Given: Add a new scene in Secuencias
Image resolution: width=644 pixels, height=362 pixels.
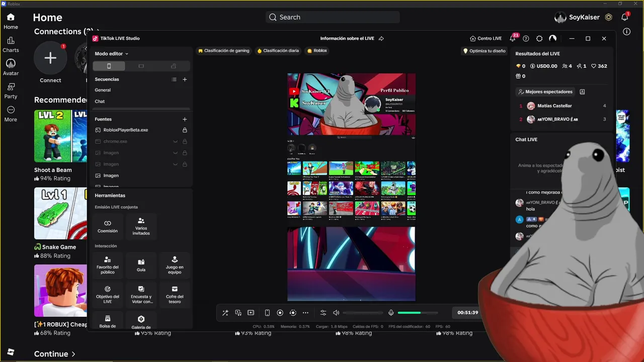Looking at the screenshot, I should 185,79.
